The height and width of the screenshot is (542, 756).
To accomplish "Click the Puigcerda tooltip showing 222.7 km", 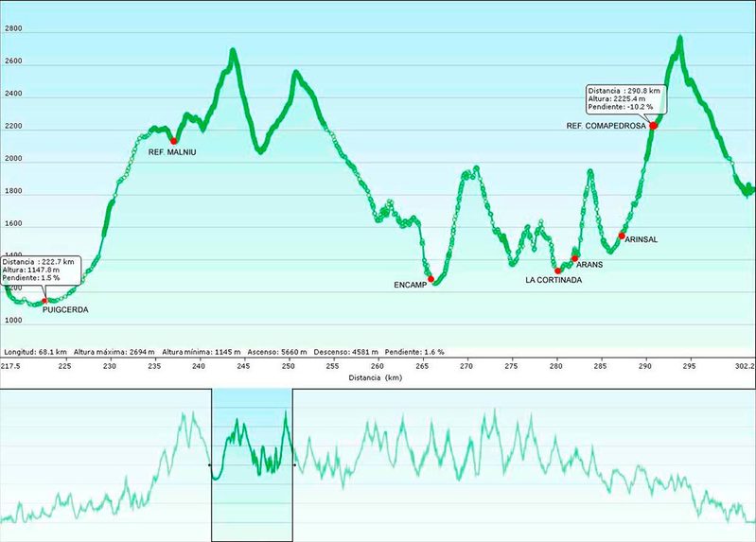I will 43,270.
